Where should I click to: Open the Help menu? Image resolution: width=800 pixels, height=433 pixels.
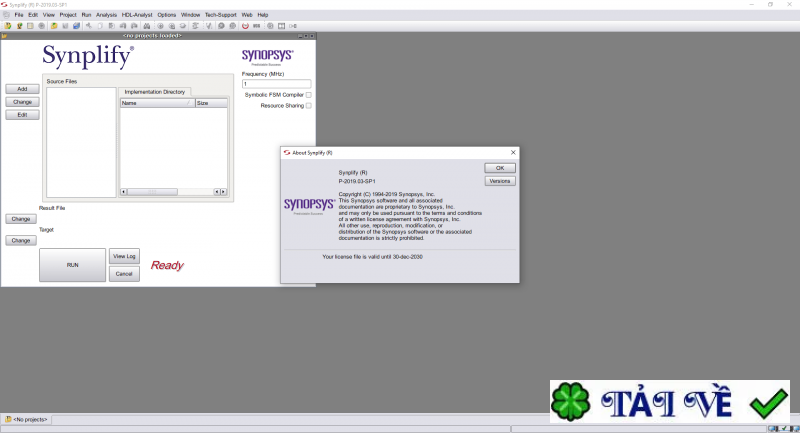[263, 15]
